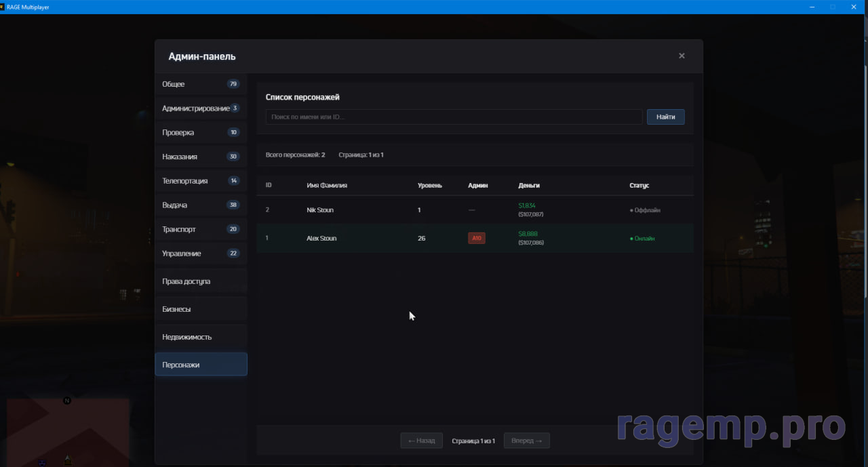Click the Вперед next page button

[x=526, y=441]
